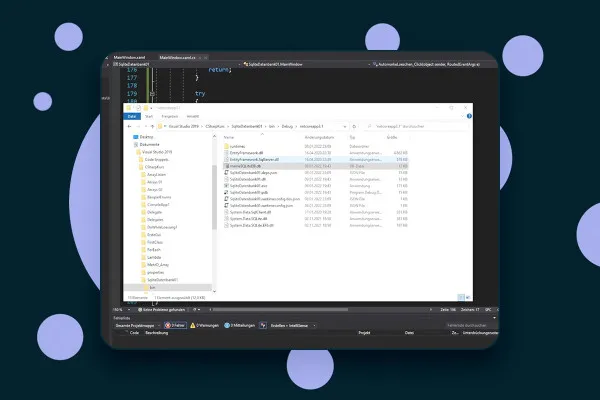The height and width of the screenshot is (400, 600).
Task: Open the Gesamte Projektmappe scope dropdown
Action: click(x=138, y=326)
